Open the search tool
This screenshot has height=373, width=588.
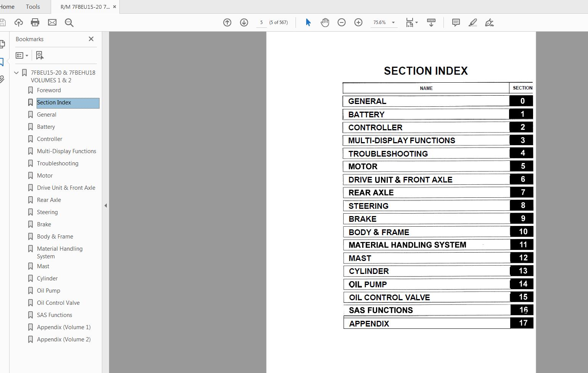coord(69,22)
